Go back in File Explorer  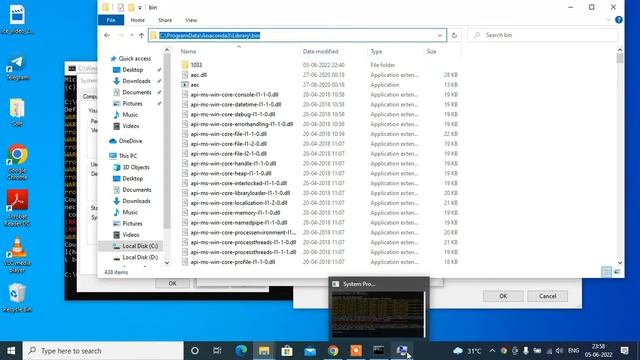coord(107,35)
